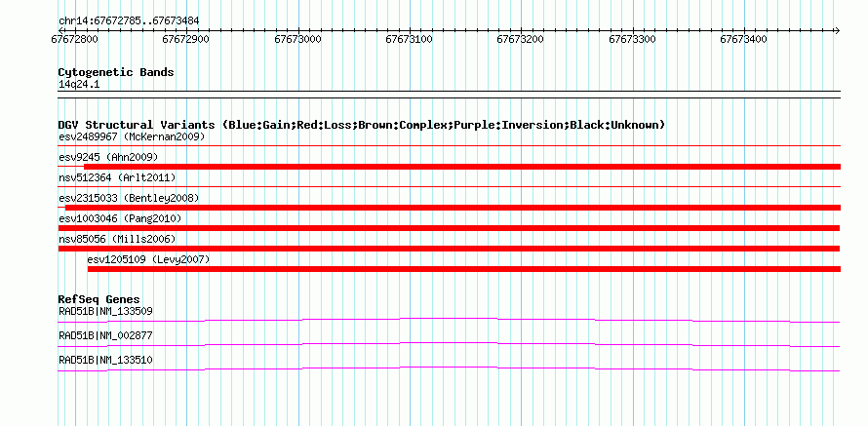Click ruler position 67673200

(x=521, y=39)
